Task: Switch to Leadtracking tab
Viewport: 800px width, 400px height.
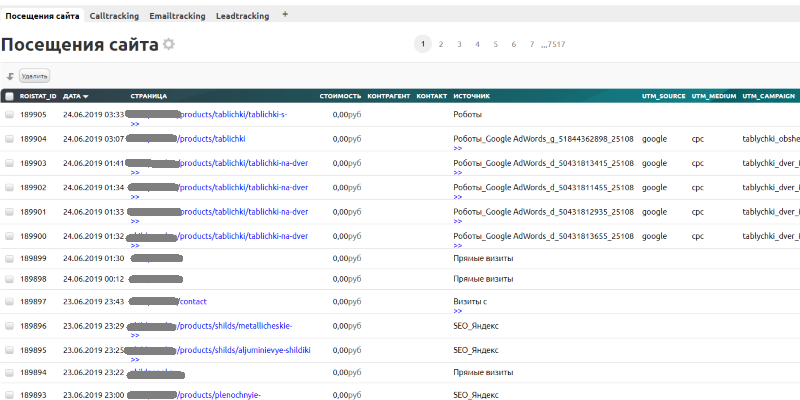Action: click(x=242, y=16)
